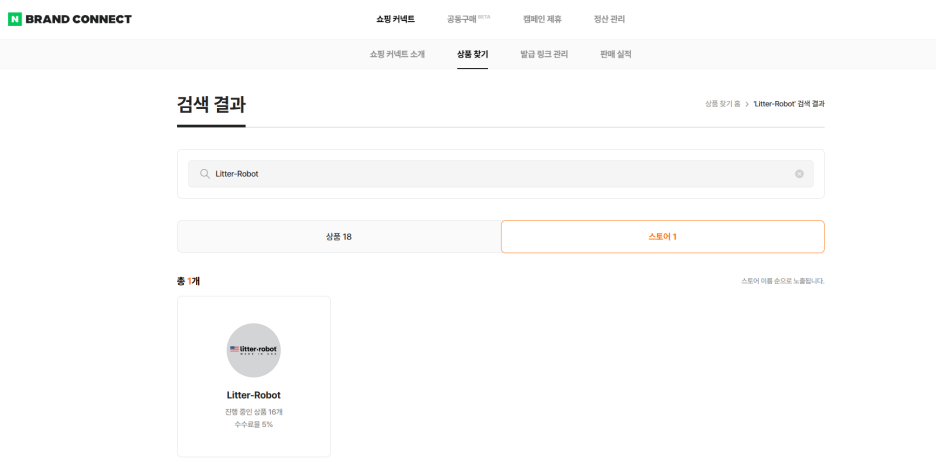Image resolution: width=936 pixels, height=474 pixels.
Task: Select the 상품 찾기 sub-tab
Action: click(472, 54)
